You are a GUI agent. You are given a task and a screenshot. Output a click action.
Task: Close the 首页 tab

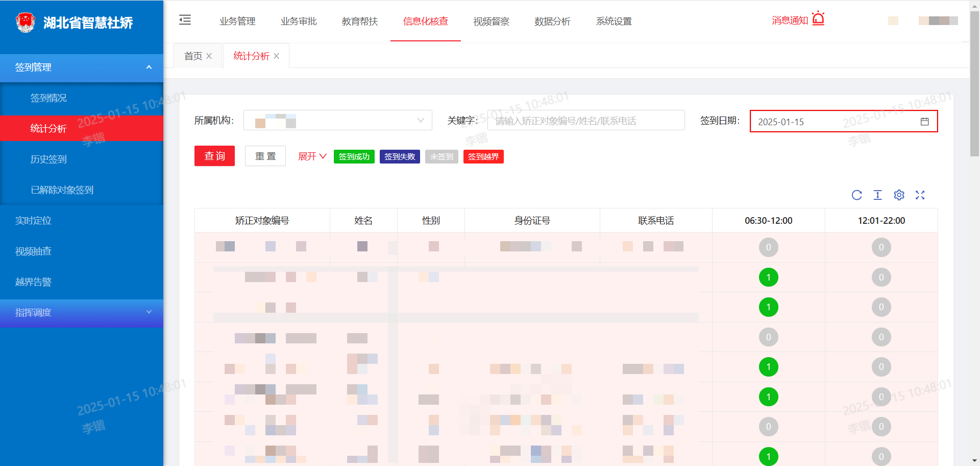209,56
